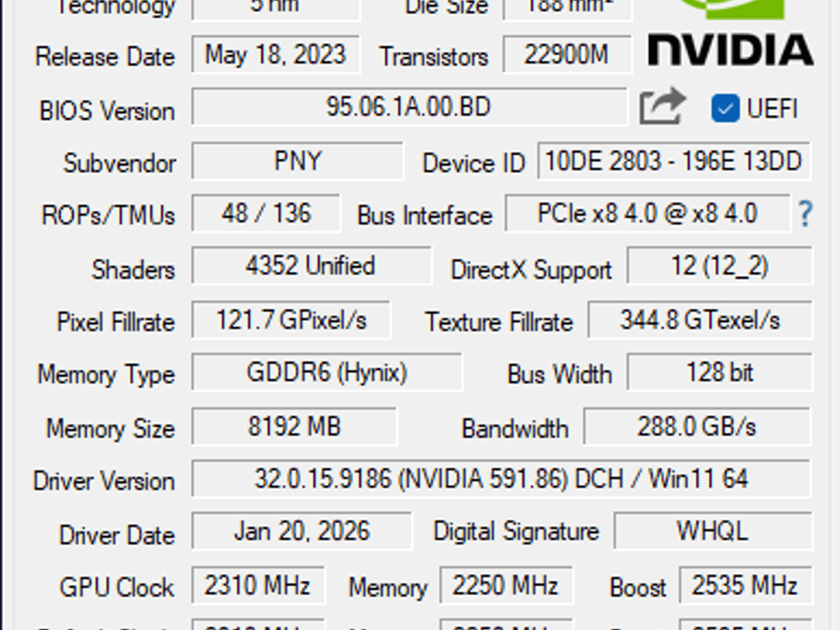Image resolution: width=840 pixels, height=630 pixels.
Task: Click the Subvendor value PNY
Action: point(297,161)
